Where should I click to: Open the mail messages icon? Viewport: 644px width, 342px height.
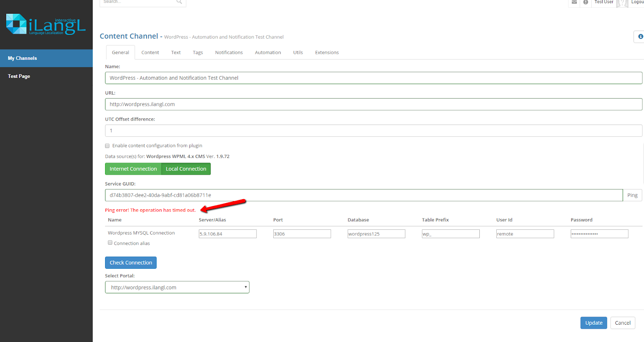tap(574, 2)
